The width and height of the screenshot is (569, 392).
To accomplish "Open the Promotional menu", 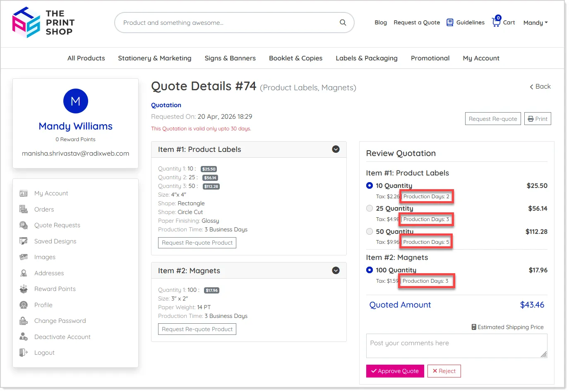I will (x=430, y=58).
